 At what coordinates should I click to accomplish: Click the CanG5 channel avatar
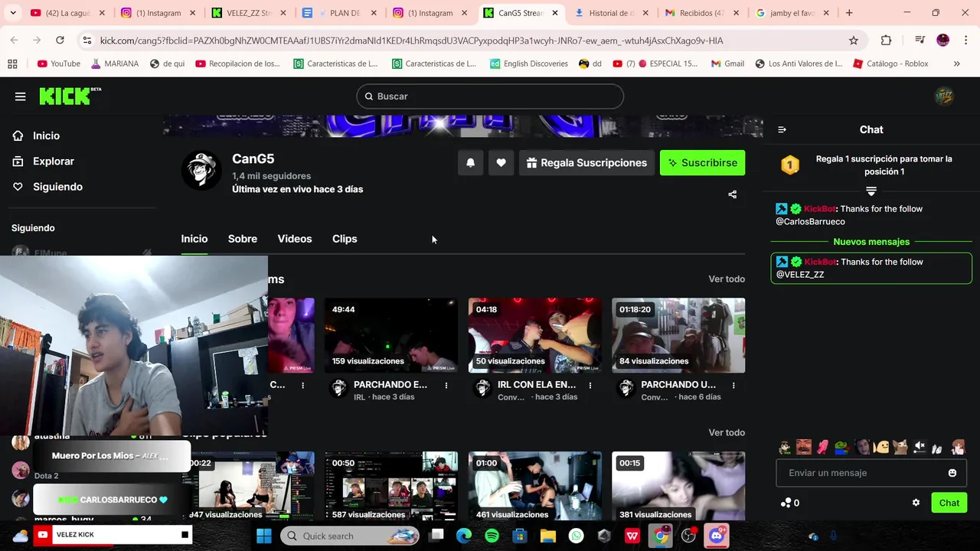point(201,170)
